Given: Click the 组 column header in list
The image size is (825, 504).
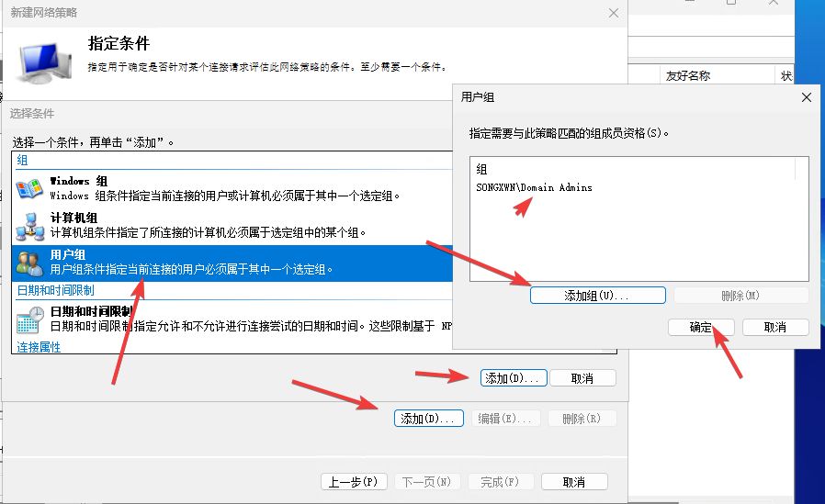Looking at the screenshot, I should click(482, 170).
